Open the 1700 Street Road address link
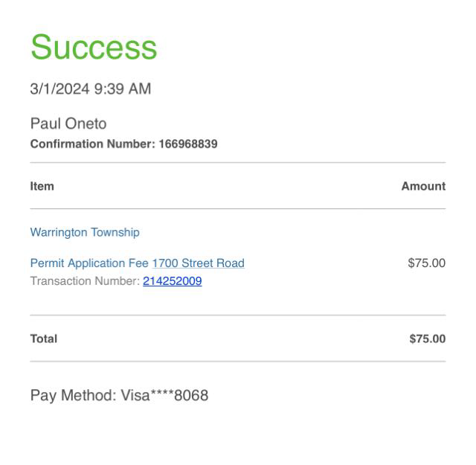The image size is (476, 465). pyautogui.click(x=198, y=263)
